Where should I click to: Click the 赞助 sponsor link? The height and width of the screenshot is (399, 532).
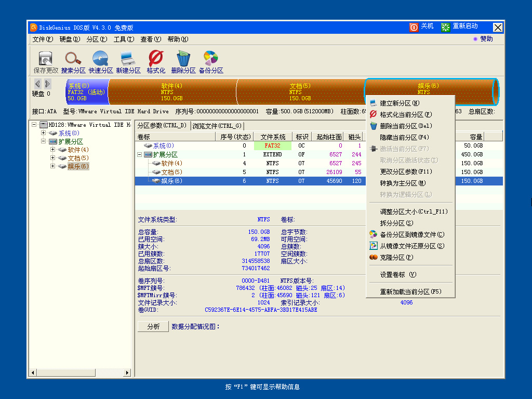point(486,39)
